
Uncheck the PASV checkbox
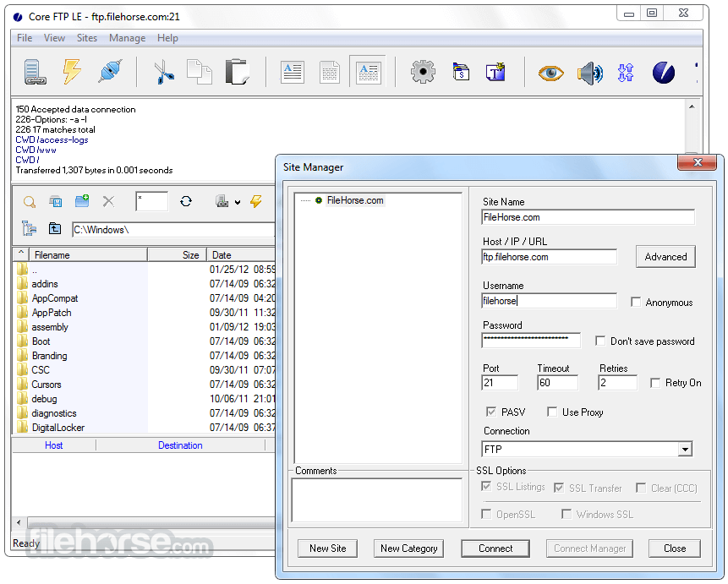click(490, 412)
